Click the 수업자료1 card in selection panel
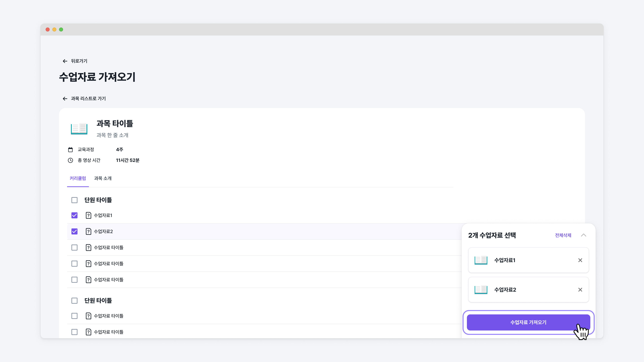 528,260
